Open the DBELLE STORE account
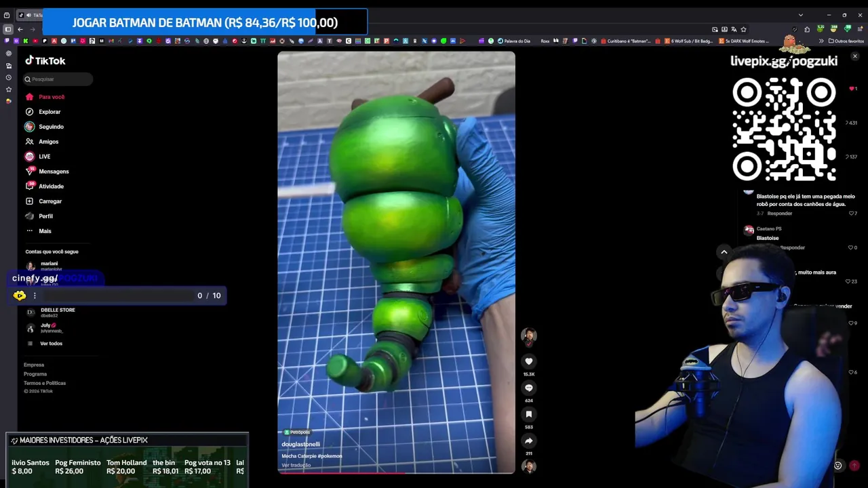Image resolution: width=868 pixels, height=488 pixels. (51, 312)
